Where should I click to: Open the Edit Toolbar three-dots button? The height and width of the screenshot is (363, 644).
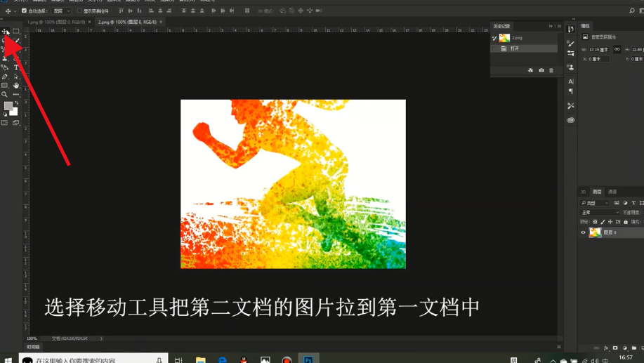click(16, 95)
